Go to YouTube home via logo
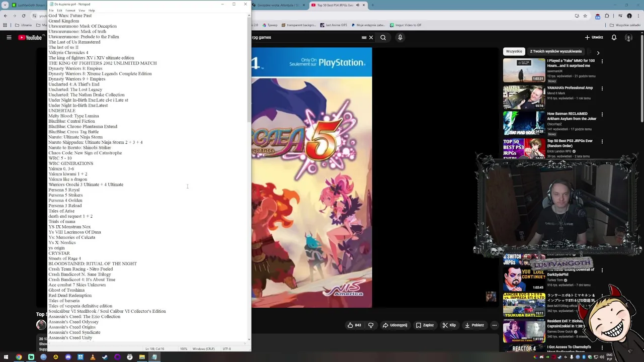Screen dimensions: 644x362 (30, 37)
